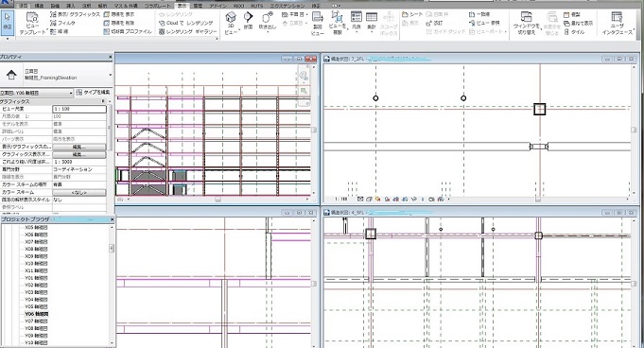Close the プロパティ palette
The height and width of the screenshot is (348, 644).
[110, 57]
